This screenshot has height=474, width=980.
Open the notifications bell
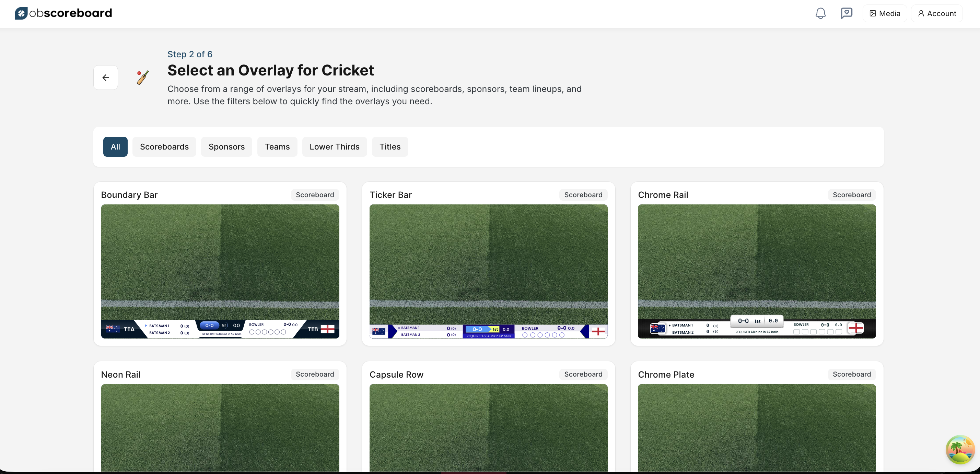point(820,13)
